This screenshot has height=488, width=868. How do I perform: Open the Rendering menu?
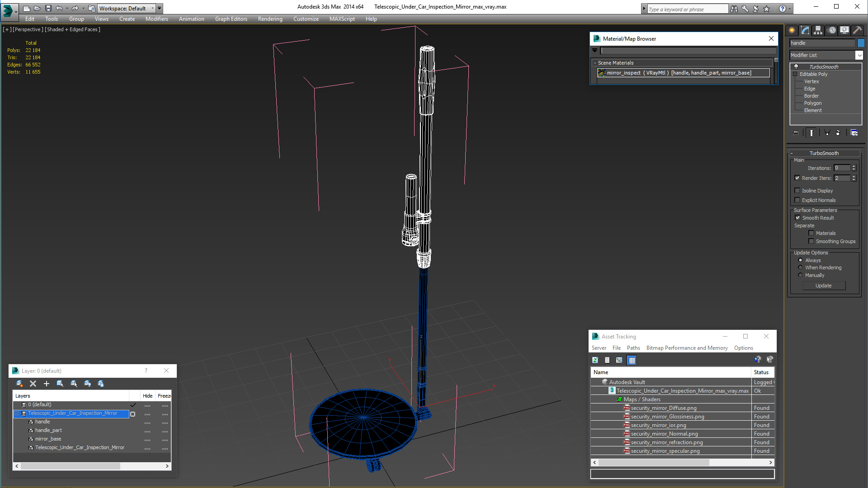tap(270, 19)
